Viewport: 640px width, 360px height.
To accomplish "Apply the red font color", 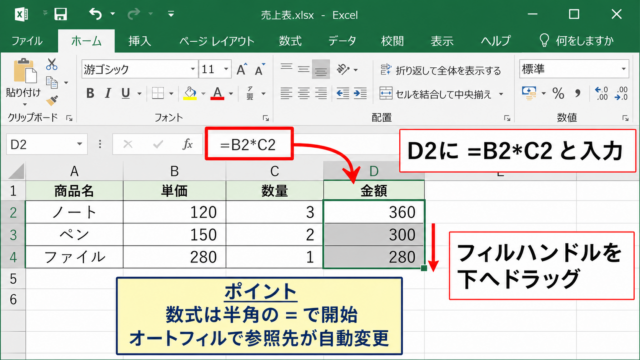I will tap(218, 93).
